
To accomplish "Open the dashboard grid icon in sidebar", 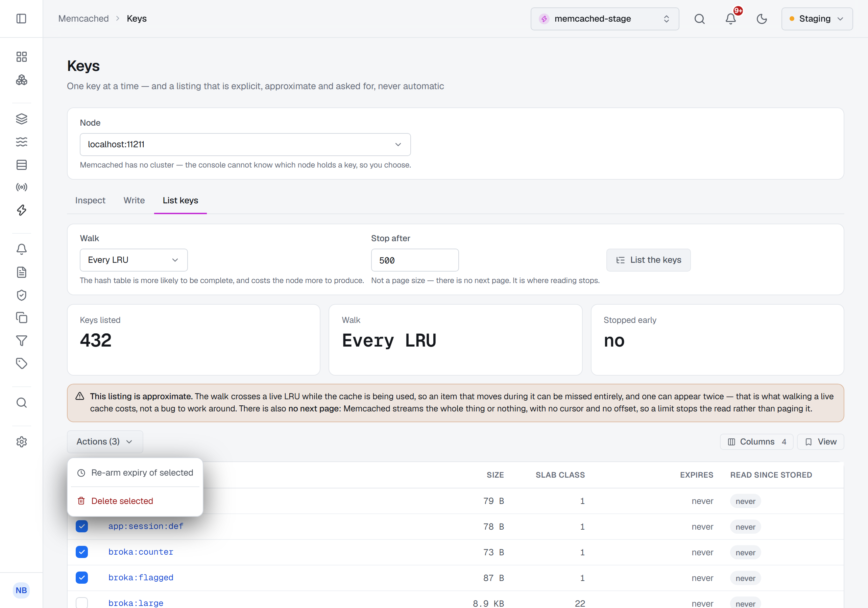I will tap(22, 57).
